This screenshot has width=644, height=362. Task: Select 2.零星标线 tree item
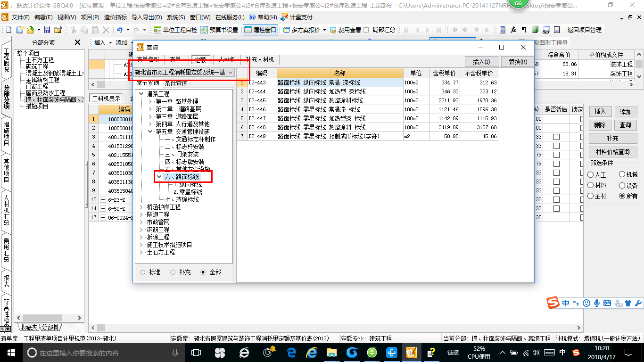188,192
